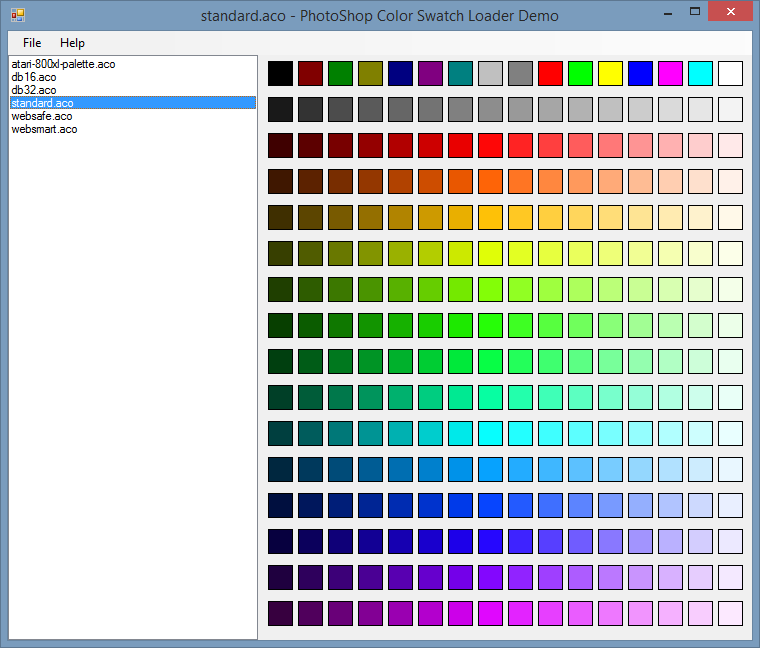Image resolution: width=760 pixels, height=648 pixels.
Task: Minimize the Color Swatch Loader window
Action: [668, 13]
